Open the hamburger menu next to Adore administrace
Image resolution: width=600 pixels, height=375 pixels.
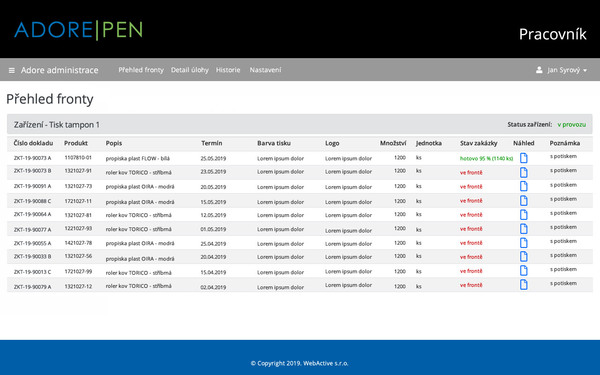(x=12, y=70)
